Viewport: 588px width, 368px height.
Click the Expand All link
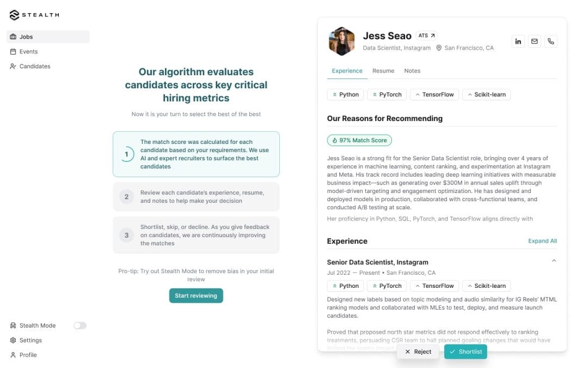pyautogui.click(x=542, y=240)
